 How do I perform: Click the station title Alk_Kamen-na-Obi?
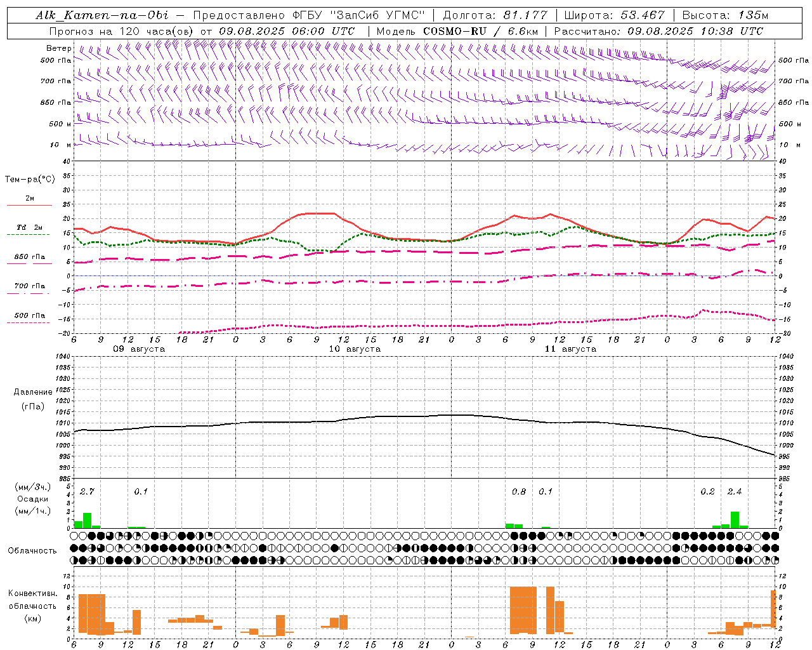point(102,15)
